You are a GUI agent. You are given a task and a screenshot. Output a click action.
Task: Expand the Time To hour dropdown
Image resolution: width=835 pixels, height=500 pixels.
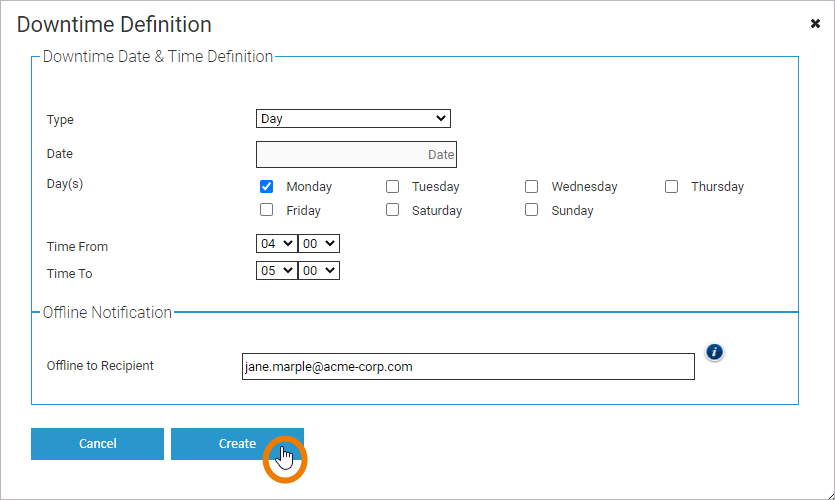tap(276, 270)
